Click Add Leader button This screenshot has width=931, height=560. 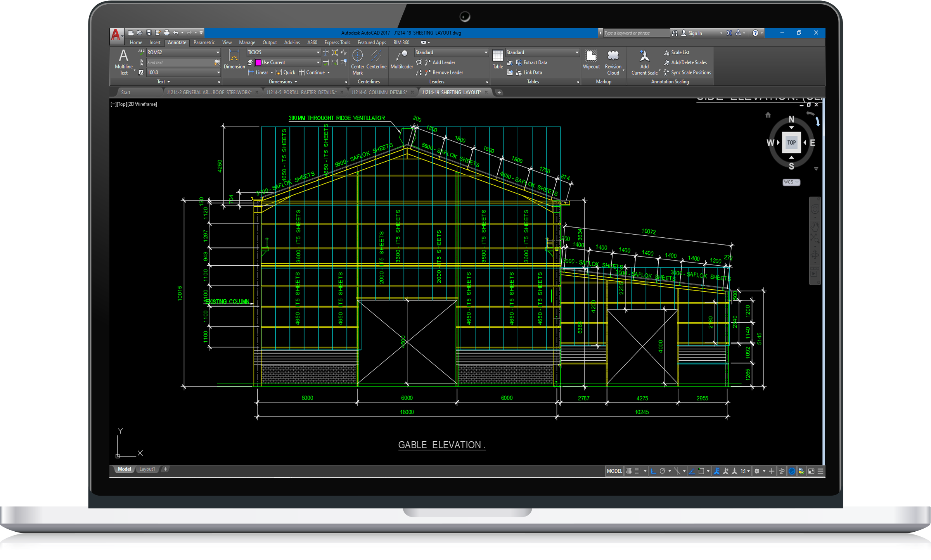coord(440,62)
